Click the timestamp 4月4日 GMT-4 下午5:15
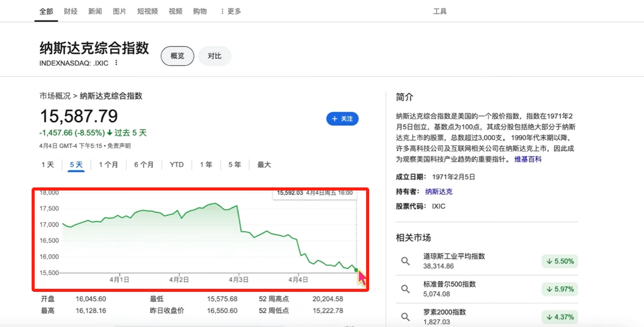Screen dimensions: 644x327 pyautogui.click(x=71, y=146)
